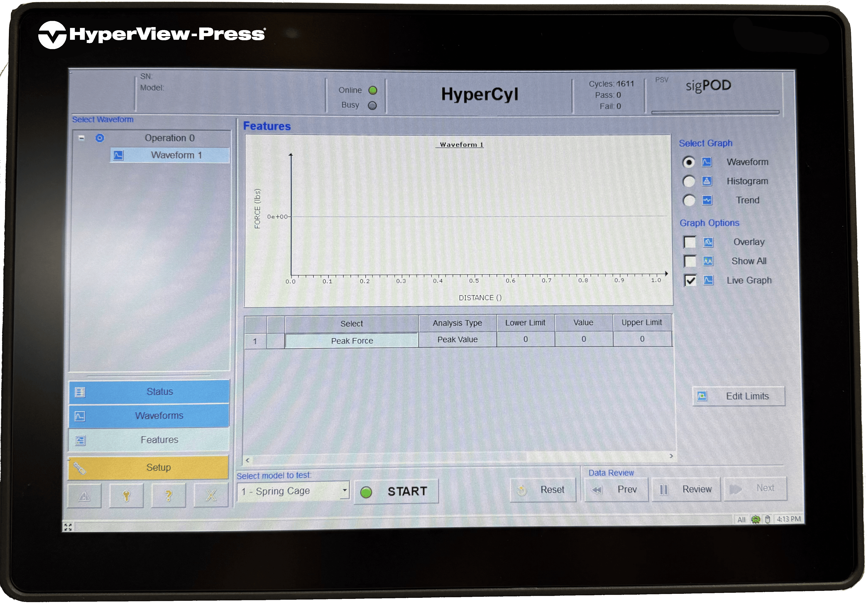The image size is (868, 608).
Task: Open the Features tab
Action: coord(149,440)
